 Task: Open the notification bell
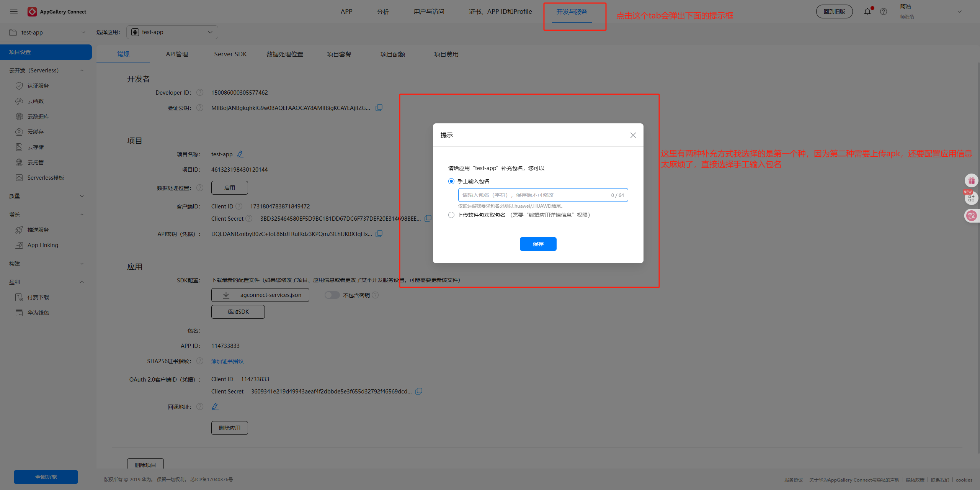pos(867,11)
